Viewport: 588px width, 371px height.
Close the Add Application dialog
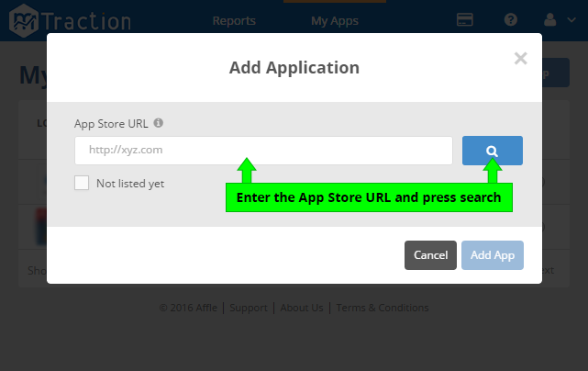tap(520, 59)
